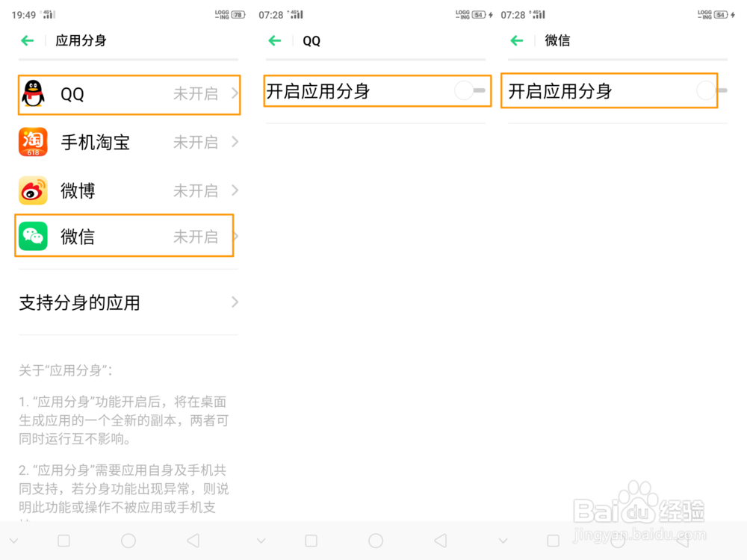Tap signal bars on first phone status bar

pyautogui.click(x=49, y=14)
